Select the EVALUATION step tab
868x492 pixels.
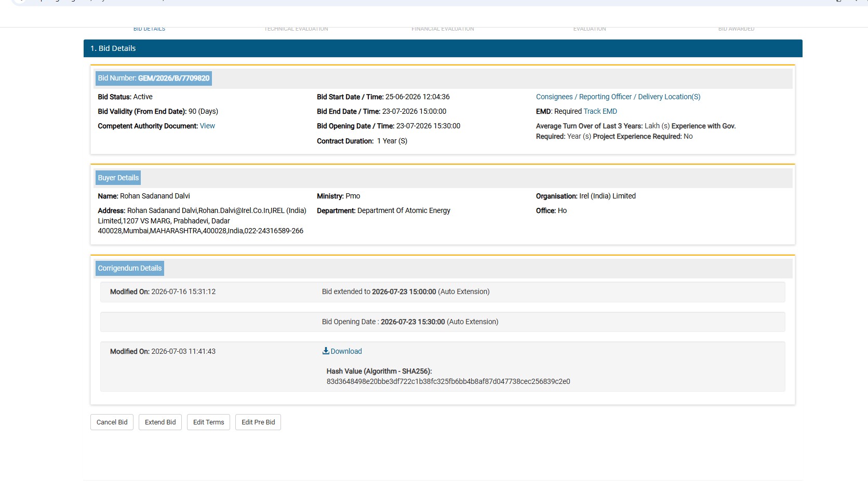click(x=590, y=29)
